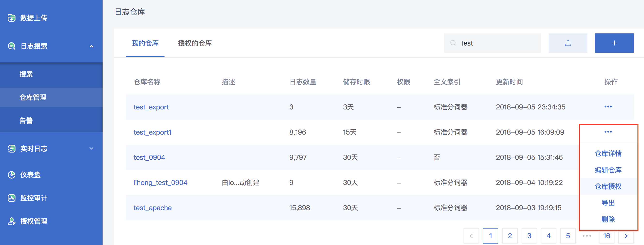This screenshot has height=245, width=644.
Task: Expand the 实时日志 menu chevron
Action: point(91,148)
